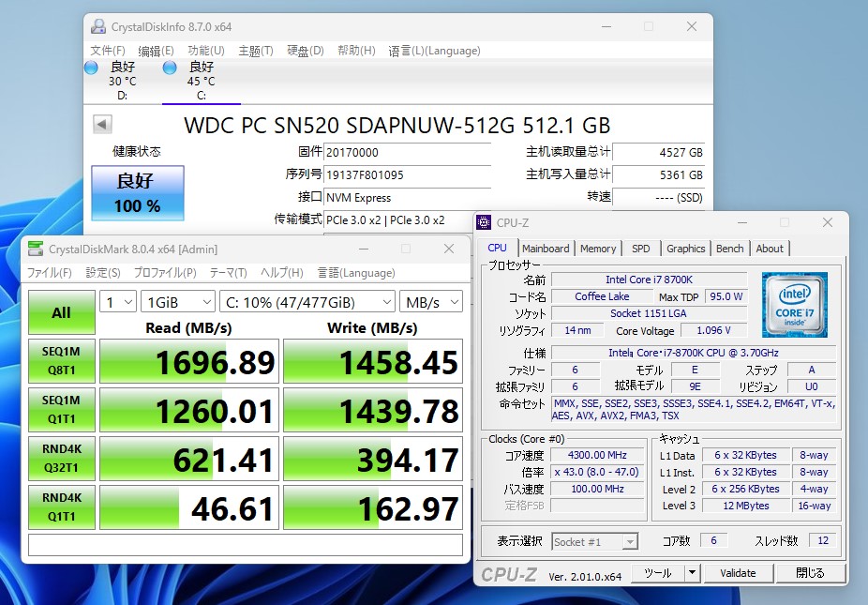Switch to About tab in CPU-Z
868x605 pixels.
770,249
